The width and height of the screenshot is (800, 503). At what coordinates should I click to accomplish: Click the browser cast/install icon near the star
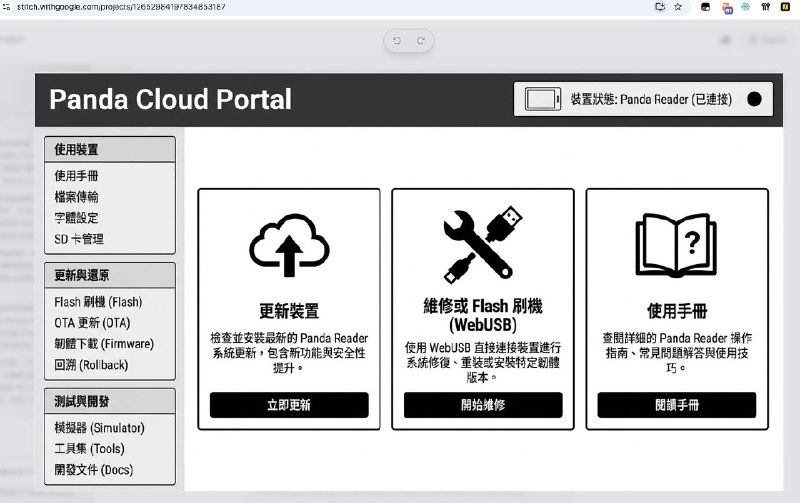coord(660,7)
